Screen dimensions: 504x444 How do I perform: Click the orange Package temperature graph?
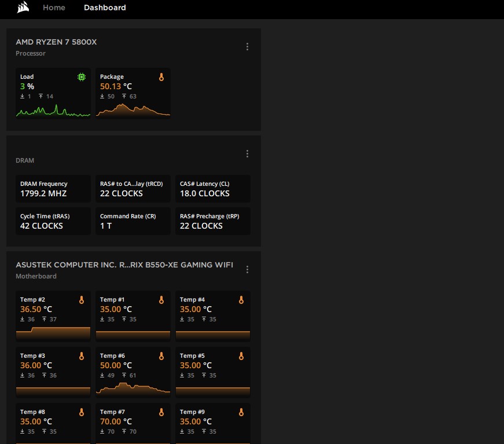[x=133, y=110]
